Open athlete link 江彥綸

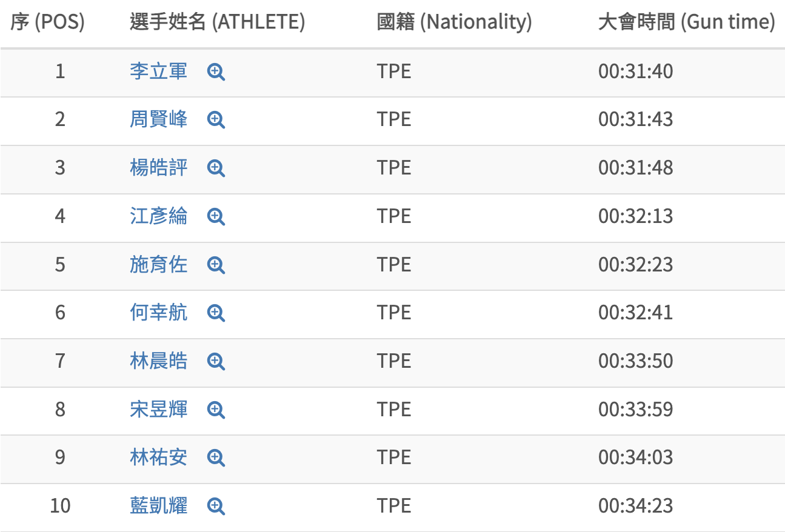point(159,216)
